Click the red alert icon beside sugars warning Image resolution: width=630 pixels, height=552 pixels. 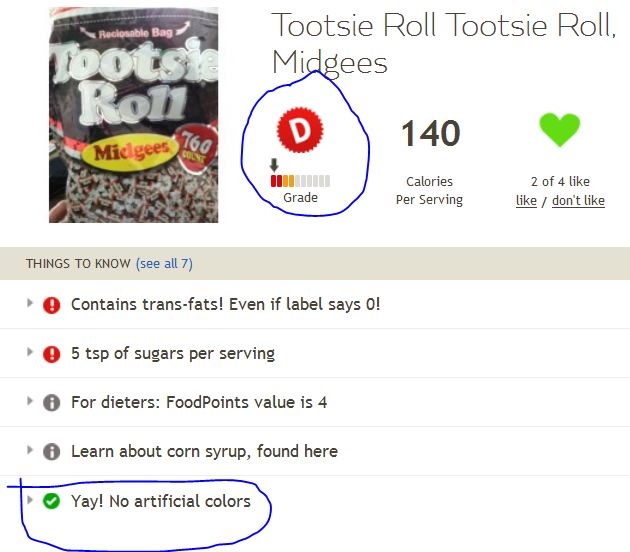pyautogui.click(x=51, y=354)
